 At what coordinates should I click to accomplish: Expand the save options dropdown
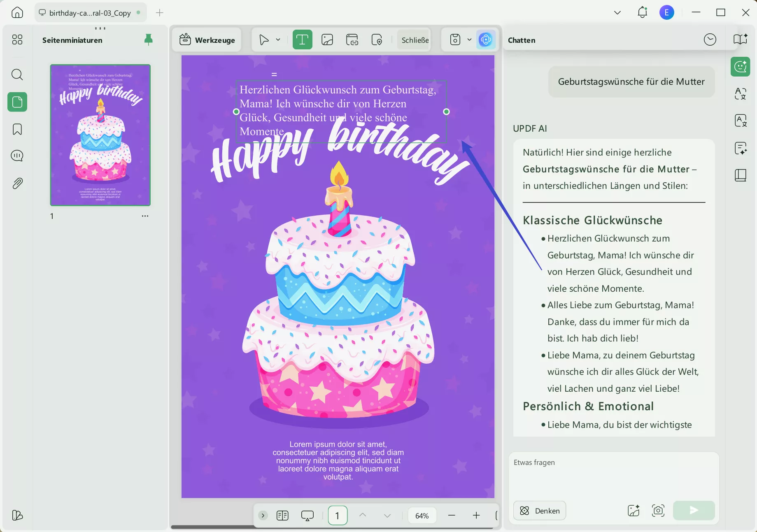click(469, 40)
